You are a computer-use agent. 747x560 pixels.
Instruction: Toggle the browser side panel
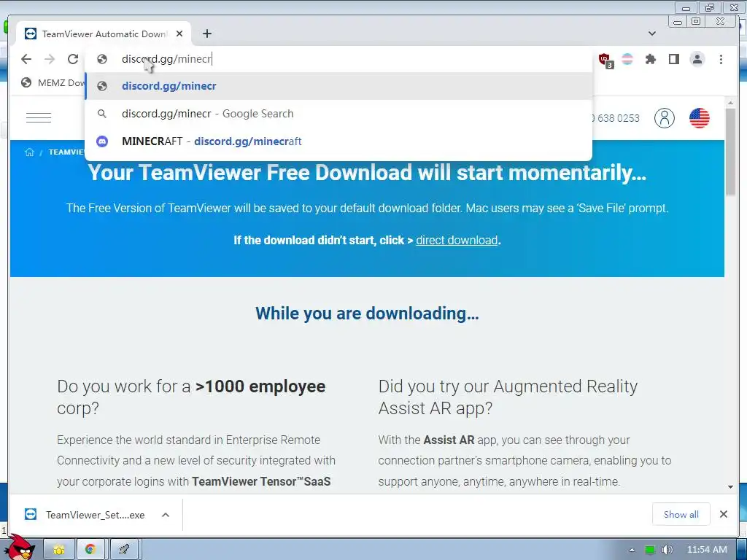coord(673,59)
